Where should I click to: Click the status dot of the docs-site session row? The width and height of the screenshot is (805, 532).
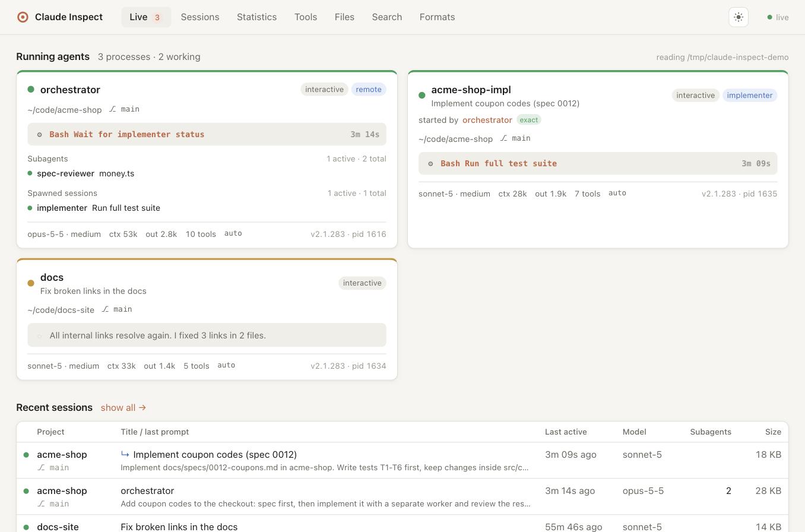pyautogui.click(x=26, y=527)
